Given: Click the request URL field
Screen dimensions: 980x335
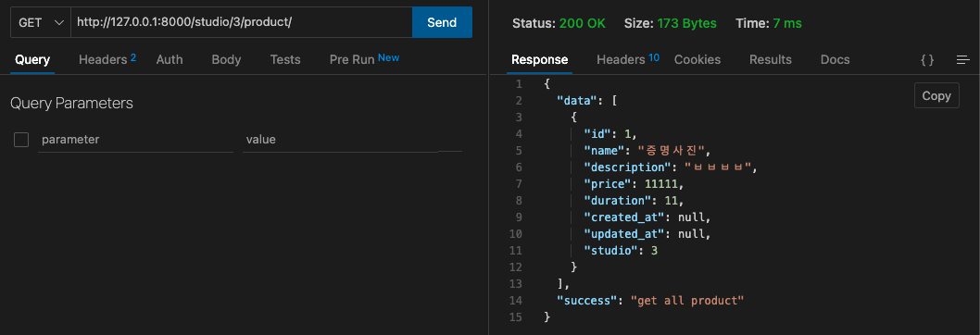Looking at the screenshot, I should click(242, 22).
